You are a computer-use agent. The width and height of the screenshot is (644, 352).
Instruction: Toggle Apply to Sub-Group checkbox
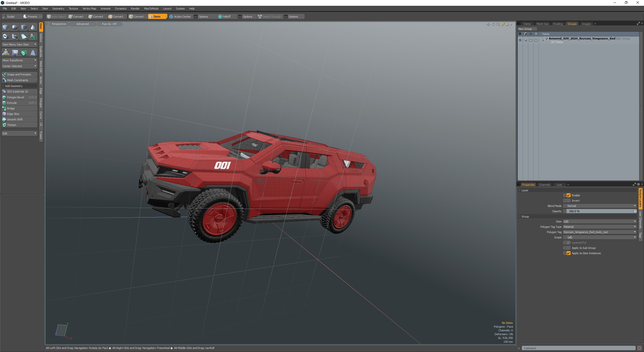[569, 248]
